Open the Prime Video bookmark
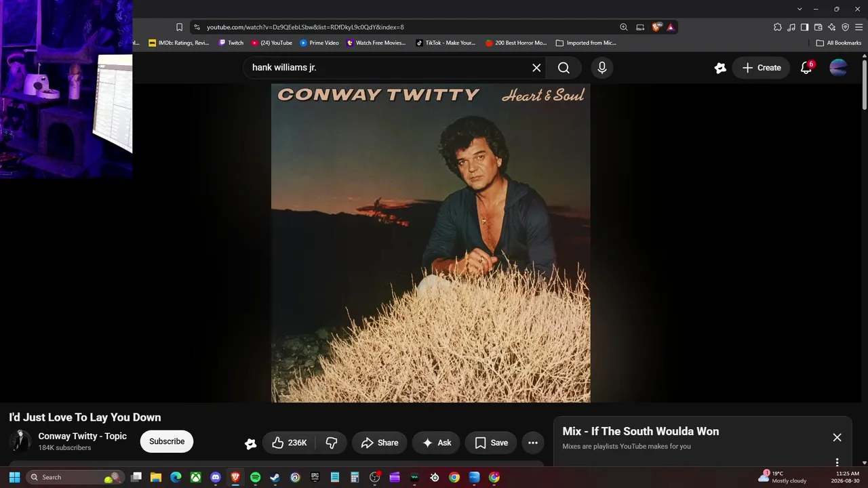This screenshot has height=488, width=868. [x=319, y=43]
